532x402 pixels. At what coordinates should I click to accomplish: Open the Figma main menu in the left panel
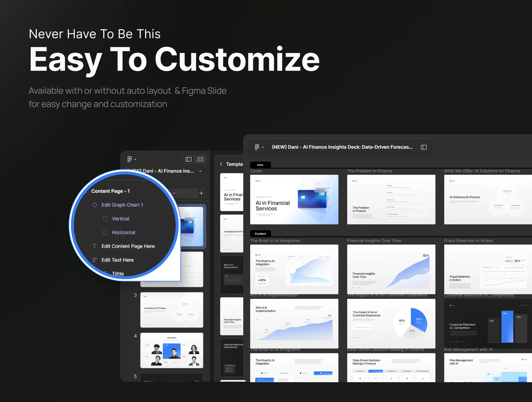pyautogui.click(x=129, y=159)
